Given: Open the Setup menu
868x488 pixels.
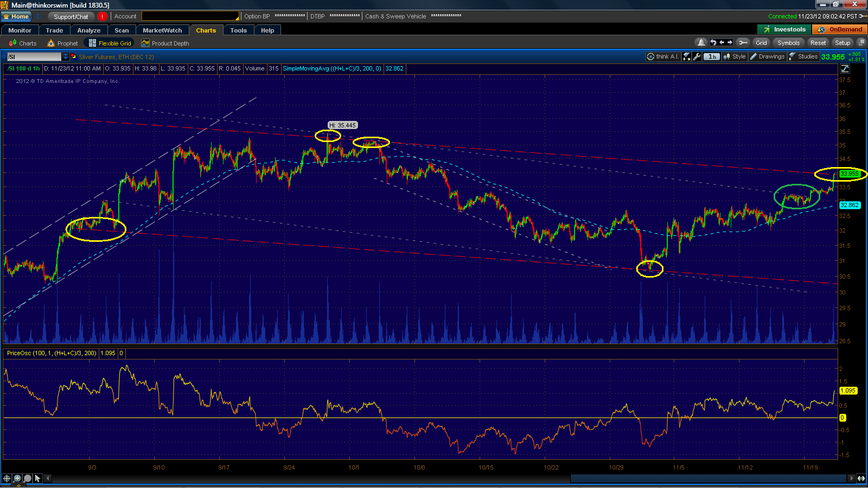Looking at the screenshot, I should [x=843, y=43].
